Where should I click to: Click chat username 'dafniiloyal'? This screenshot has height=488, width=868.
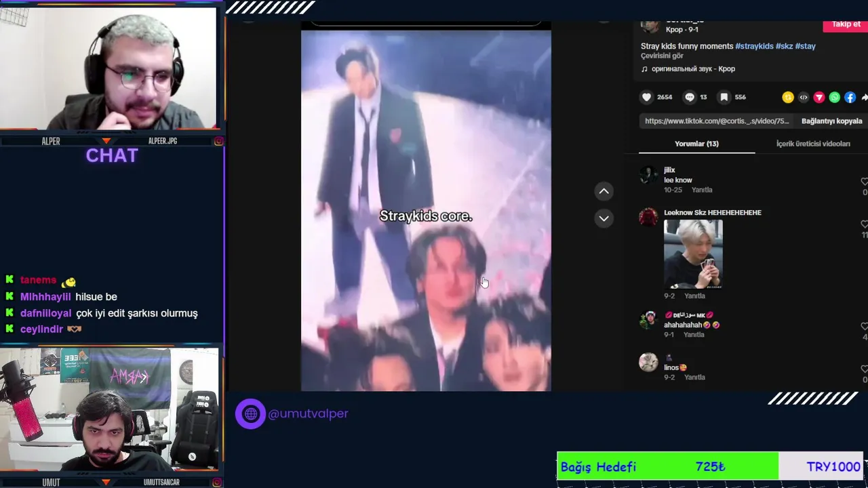coord(46,313)
